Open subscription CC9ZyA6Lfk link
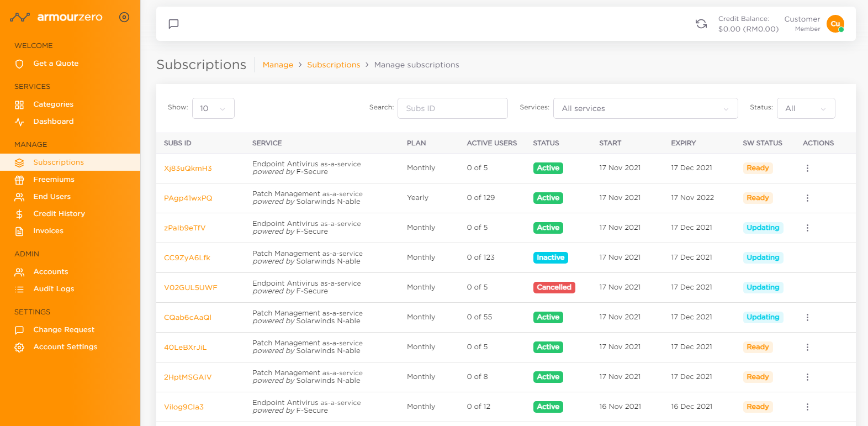The height and width of the screenshot is (426, 868). point(187,258)
